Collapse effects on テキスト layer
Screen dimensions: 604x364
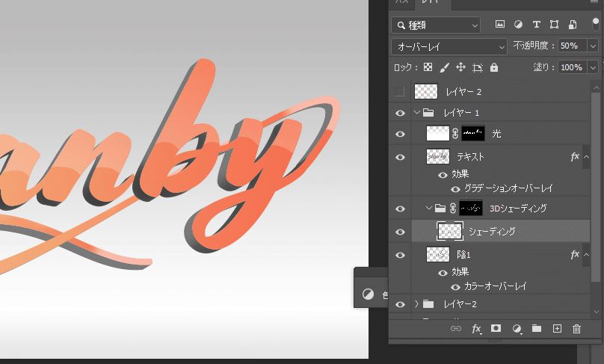[586, 157]
